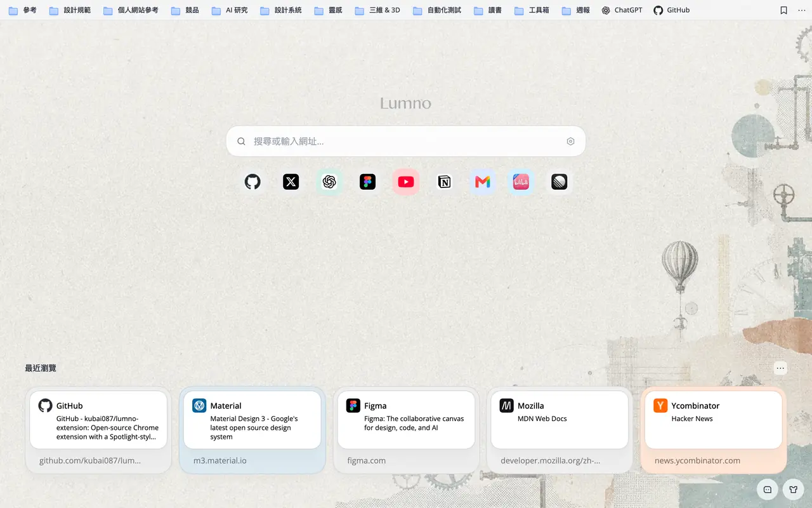
Task: Click the search or enter URL field
Action: (406, 141)
